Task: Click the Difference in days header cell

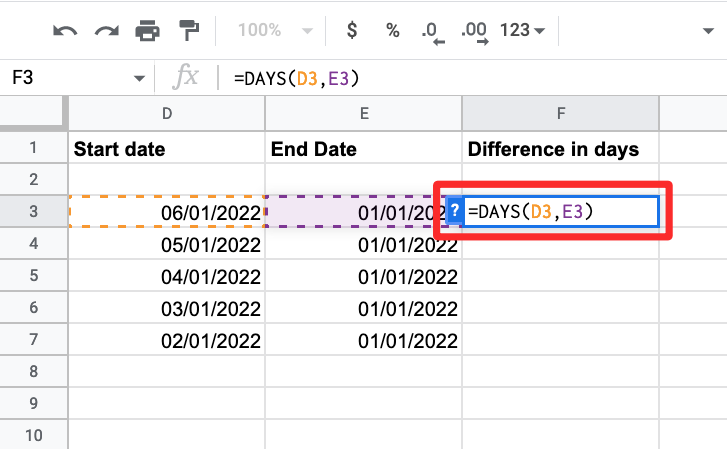Action: point(560,149)
